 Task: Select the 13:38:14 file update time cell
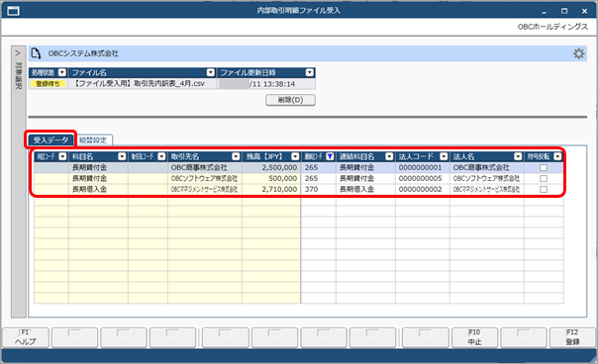tap(266, 84)
